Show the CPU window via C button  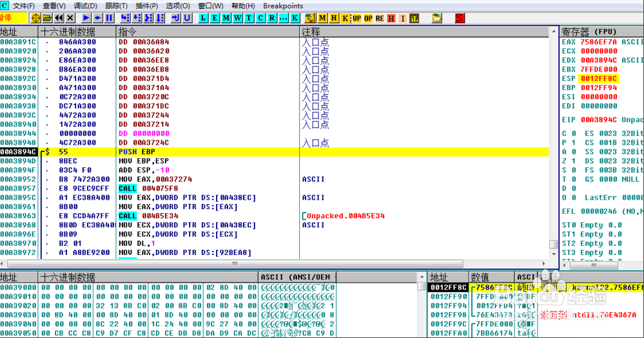261,18
